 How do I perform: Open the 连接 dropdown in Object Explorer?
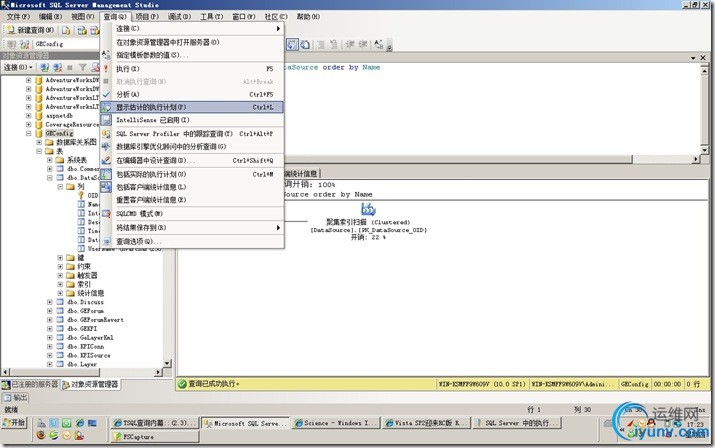[18, 68]
